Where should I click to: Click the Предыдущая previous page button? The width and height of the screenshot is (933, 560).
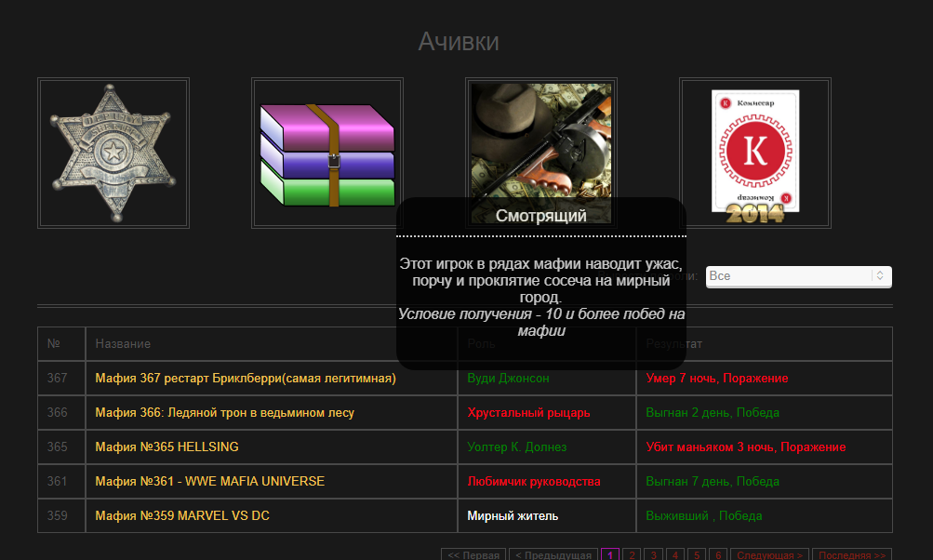click(x=553, y=554)
